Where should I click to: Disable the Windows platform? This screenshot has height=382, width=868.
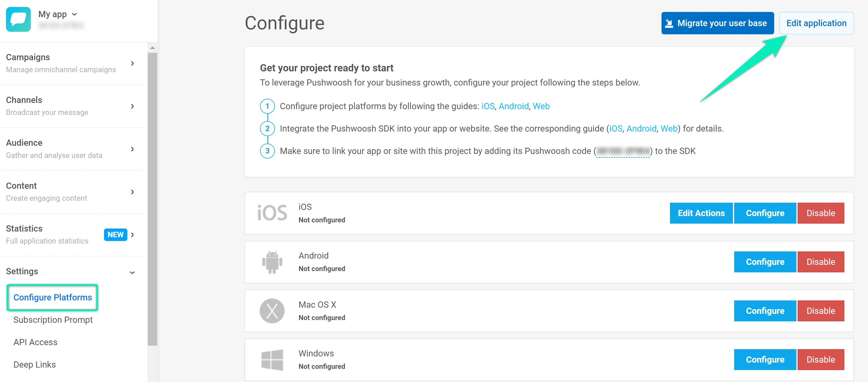pyautogui.click(x=821, y=359)
